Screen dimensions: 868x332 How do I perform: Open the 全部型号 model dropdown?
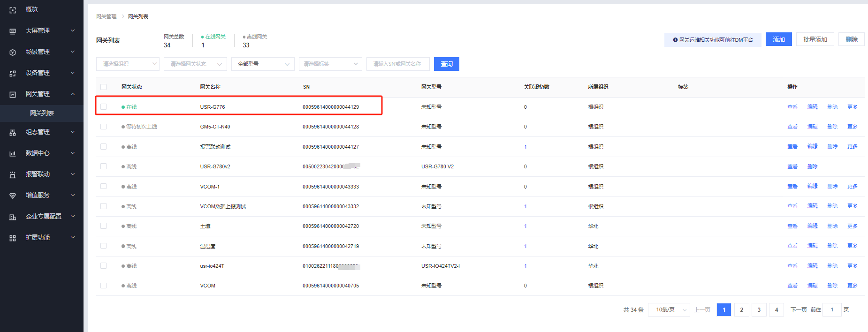point(263,64)
